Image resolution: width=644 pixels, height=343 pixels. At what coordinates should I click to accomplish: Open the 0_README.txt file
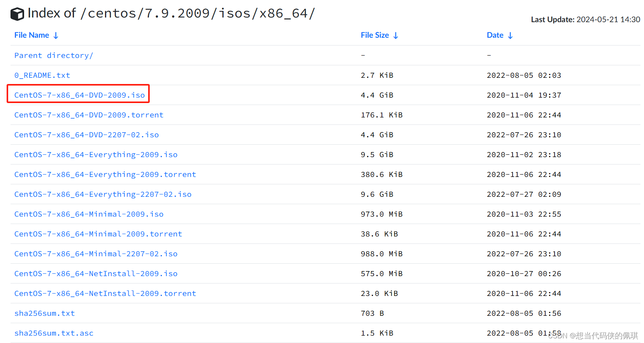click(42, 75)
